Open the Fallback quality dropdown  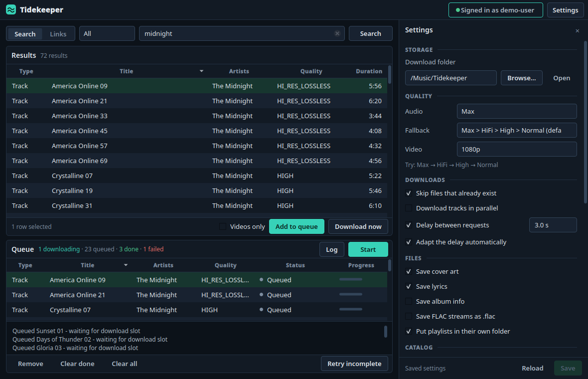pos(517,130)
